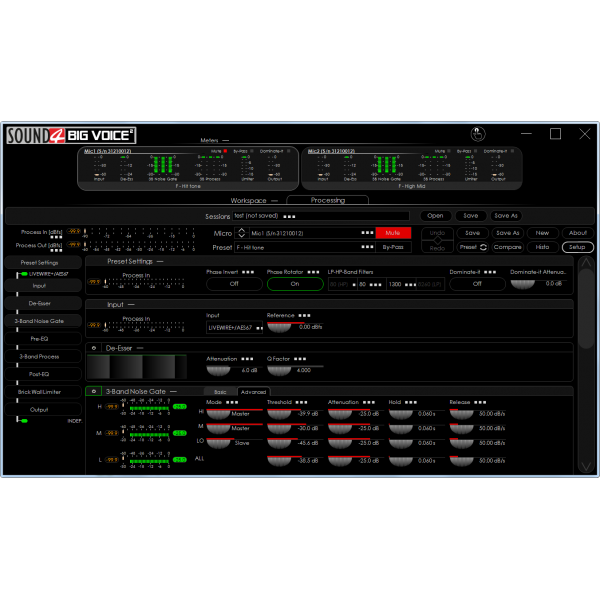Open three-dot menu in Preset field
The height and width of the screenshot is (600, 600).
coord(367,247)
